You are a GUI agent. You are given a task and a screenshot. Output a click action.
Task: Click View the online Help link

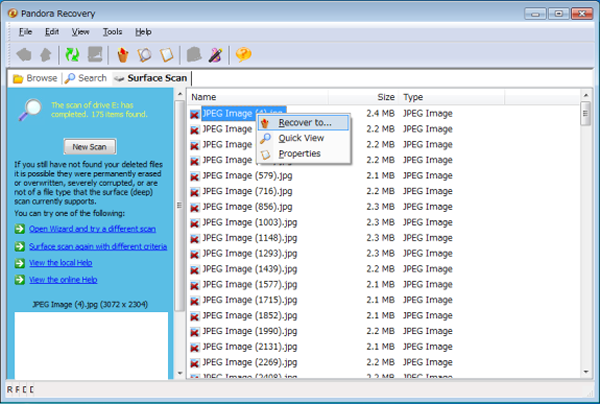pos(63,280)
